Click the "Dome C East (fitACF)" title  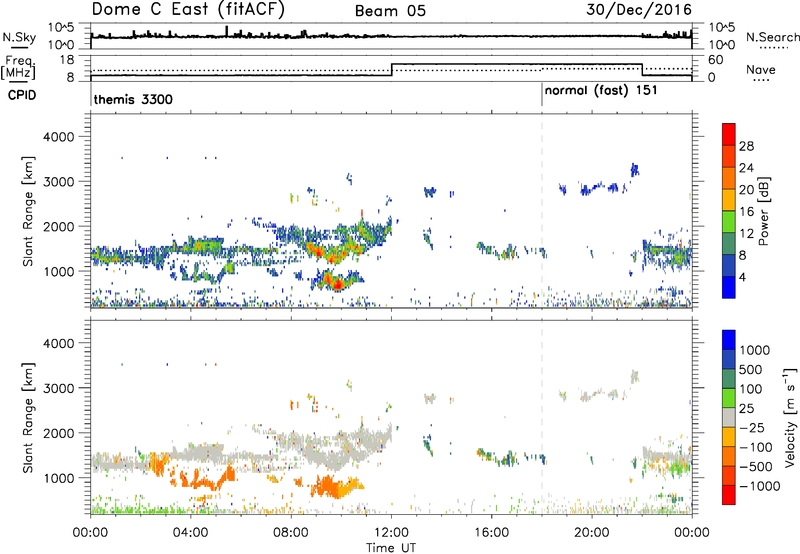click(x=188, y=10)
